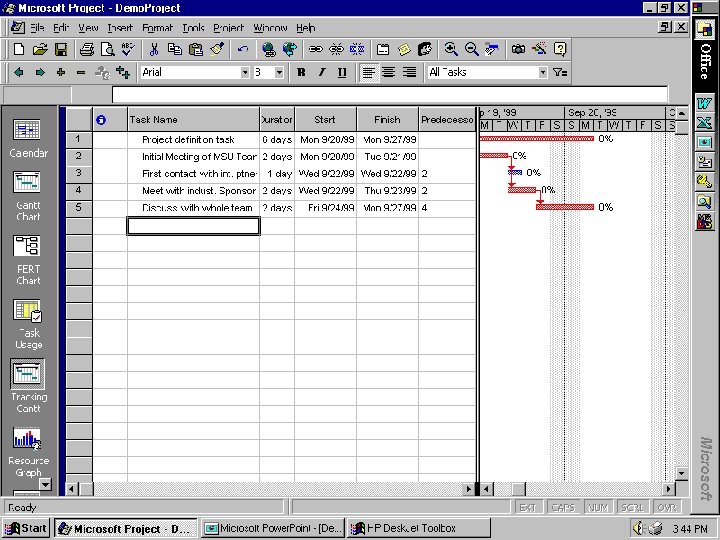Click the Link Tasks chain icon
Image resolution: width=720 pixels, height=540 pixels.
pyautogui.click(x=315, y=49)
